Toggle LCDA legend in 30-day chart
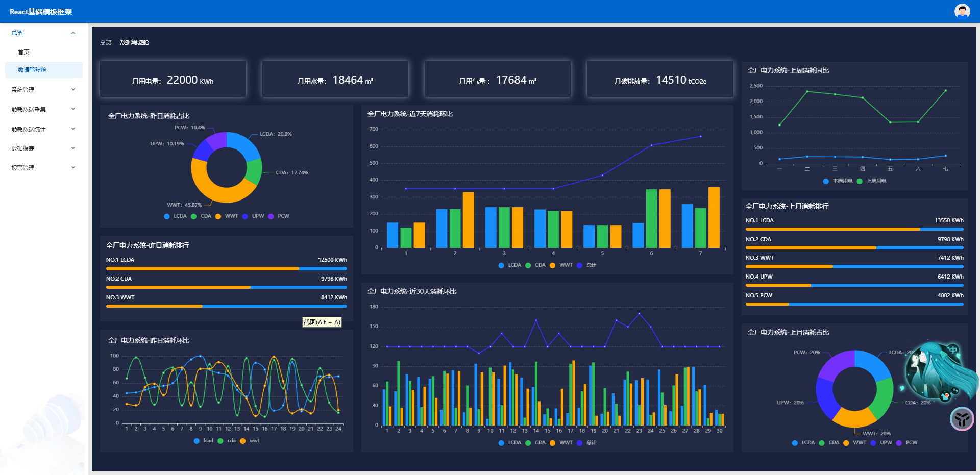 click(x=510, y=443)
